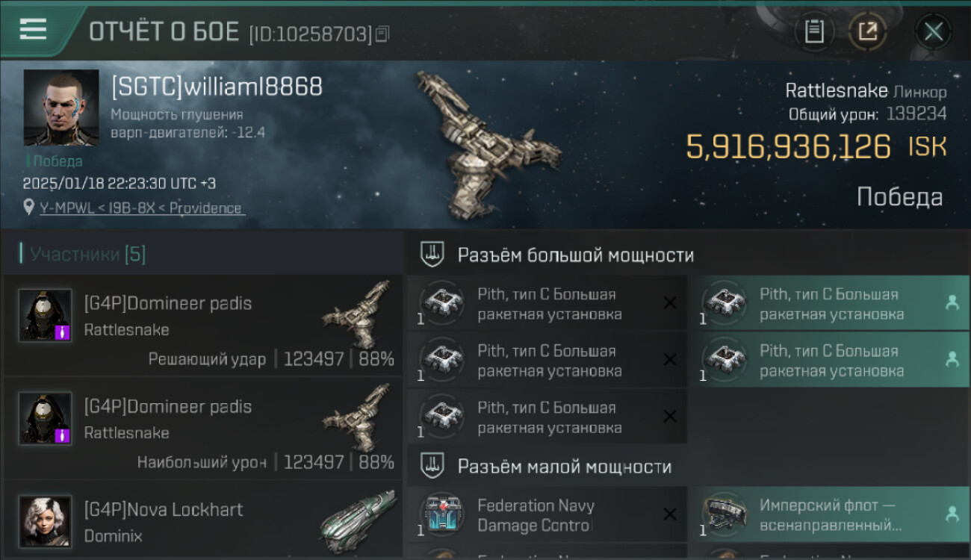Open the clipboard report icon
Screen dimensions: 971x560
(x=814, y=32)
